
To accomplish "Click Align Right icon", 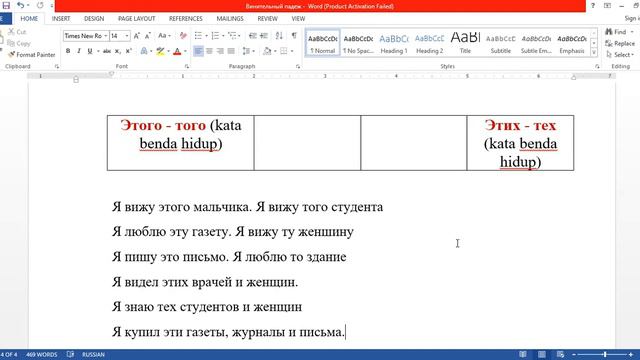I will (x=220, y=51).
